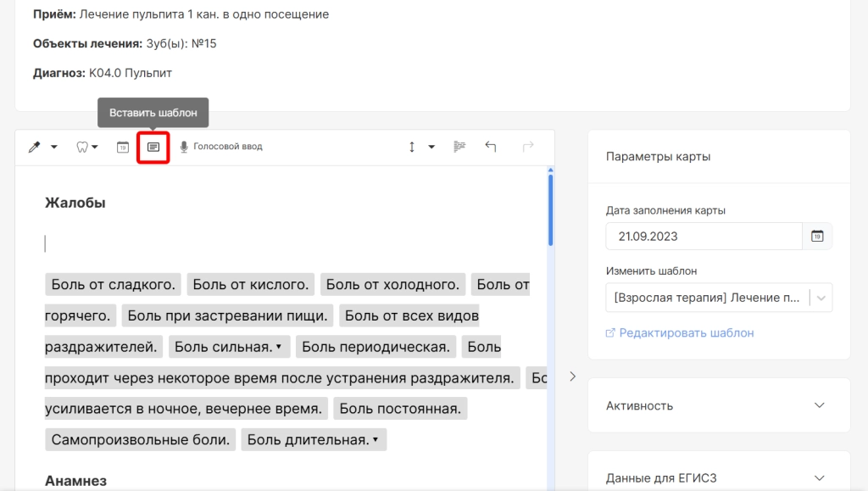
Task: Click the text formatting lines icon
Action: click(459, 147)
